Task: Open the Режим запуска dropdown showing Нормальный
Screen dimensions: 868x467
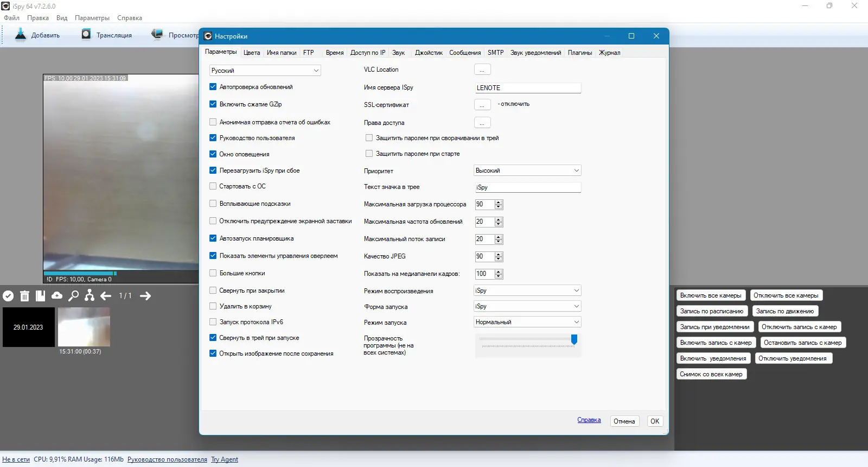Action: pyautogui.click(x=527, y=322)
